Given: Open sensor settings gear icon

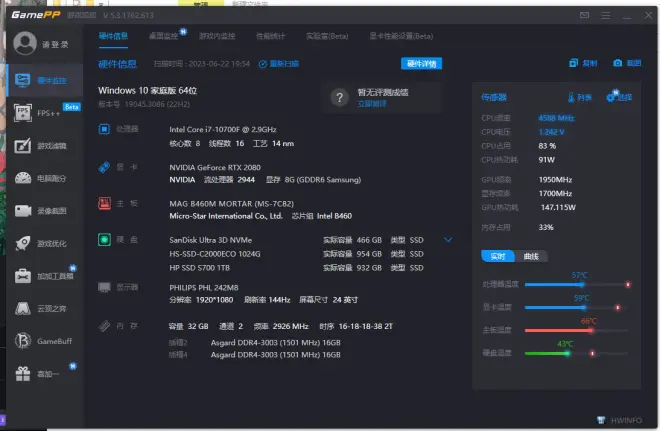Looking at the screenshot, I should (x=611, y=97).
